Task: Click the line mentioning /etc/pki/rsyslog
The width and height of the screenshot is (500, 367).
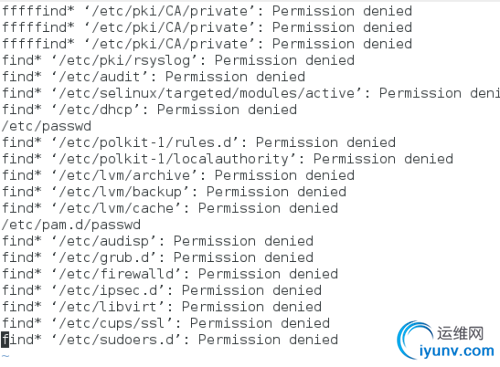Action: click(178, 60)
